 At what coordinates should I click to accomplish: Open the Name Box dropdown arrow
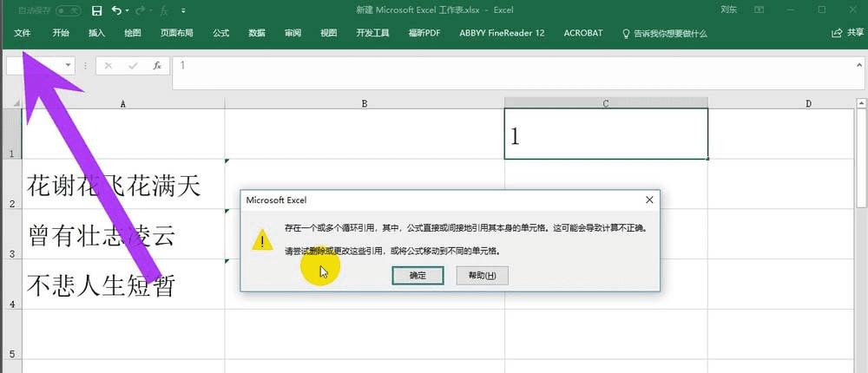[68, 65]
